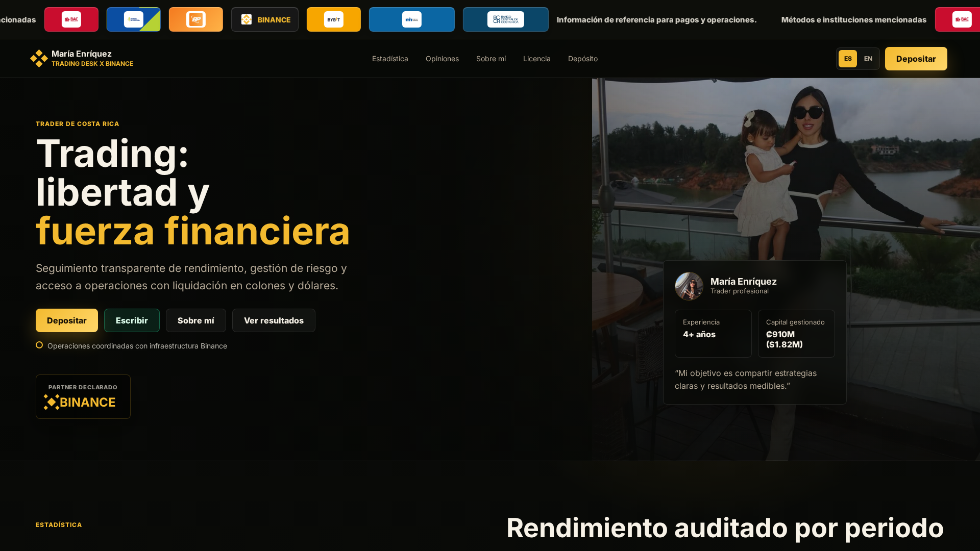980x551 pixels.
Task: Click the blue 'mh' logo card
Action: pos(412,19)
